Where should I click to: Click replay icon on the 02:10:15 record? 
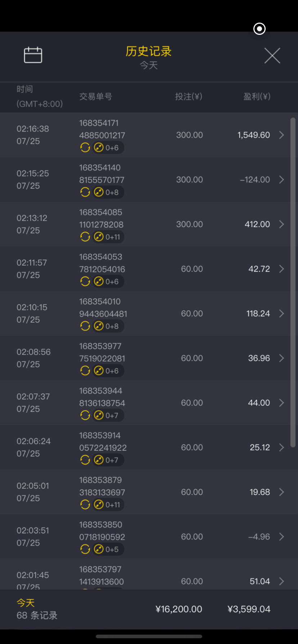point(85,326)
